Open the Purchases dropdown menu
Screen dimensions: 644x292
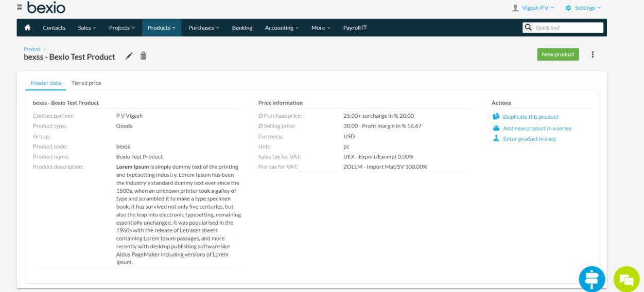tap(204, 28)
